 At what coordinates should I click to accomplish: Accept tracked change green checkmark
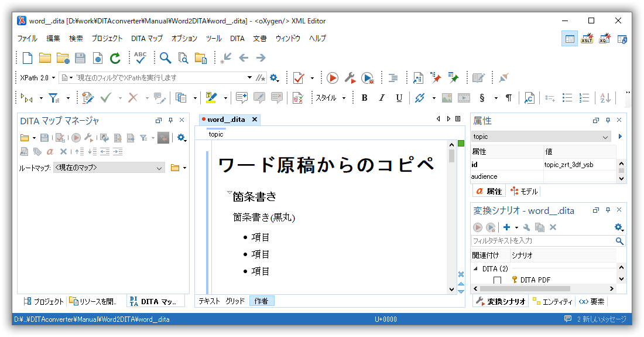[106, 98]
